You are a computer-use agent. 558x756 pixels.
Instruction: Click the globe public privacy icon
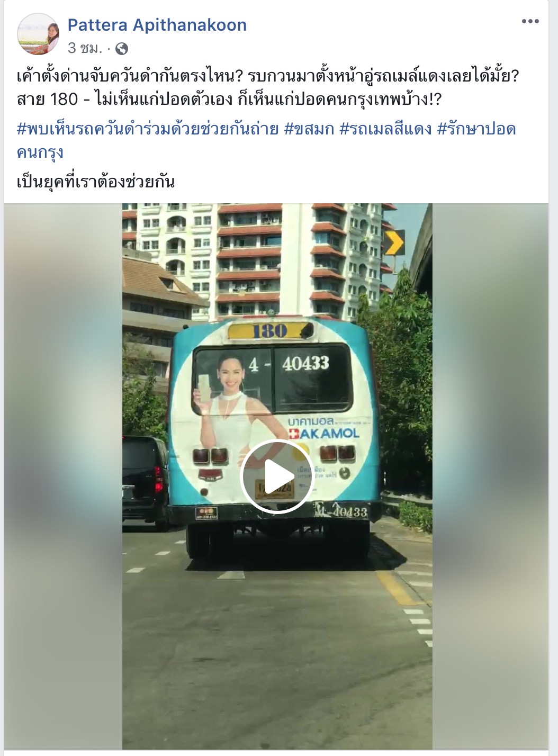coord(122,49)
